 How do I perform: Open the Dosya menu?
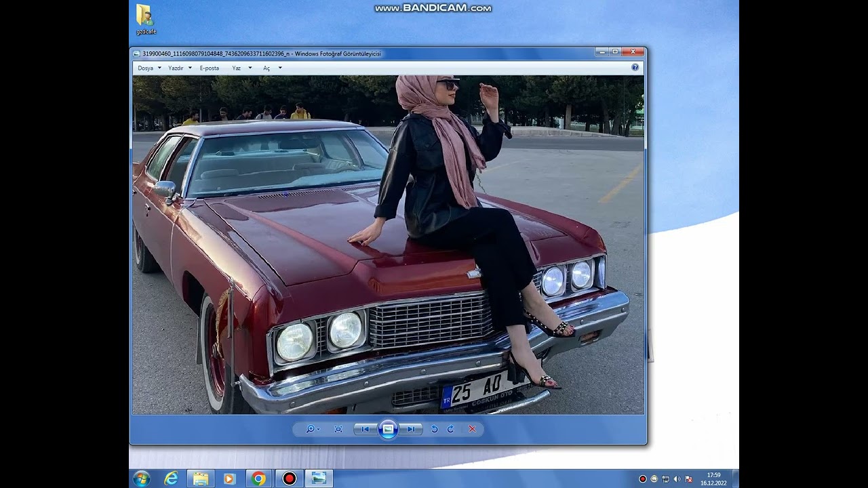149,68
